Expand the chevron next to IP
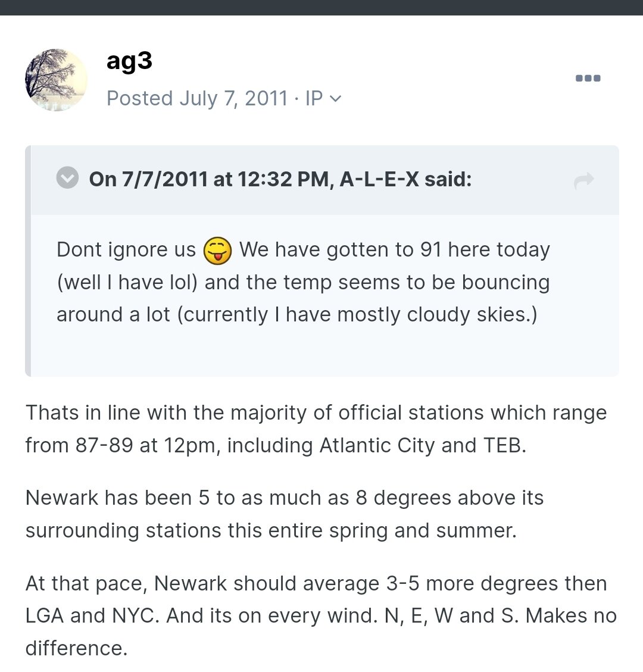 coord(336,99)
